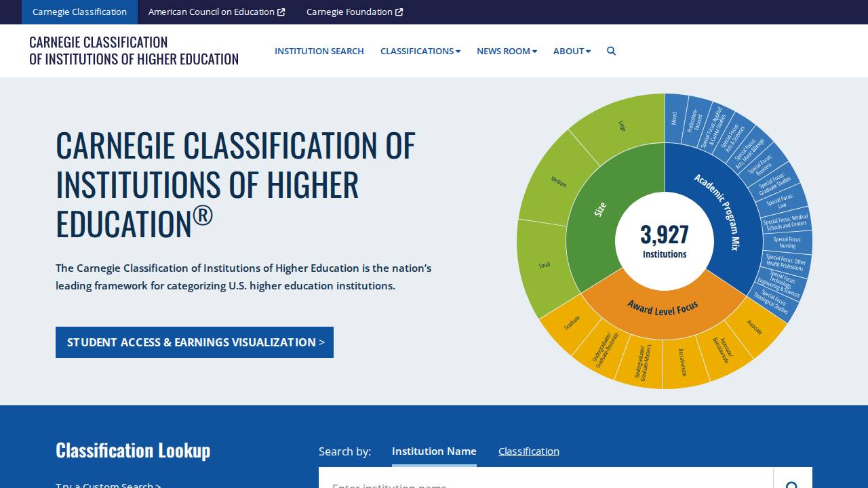
Task: Click the magnifier icon in the institution search box
Action: click(792, 485)
